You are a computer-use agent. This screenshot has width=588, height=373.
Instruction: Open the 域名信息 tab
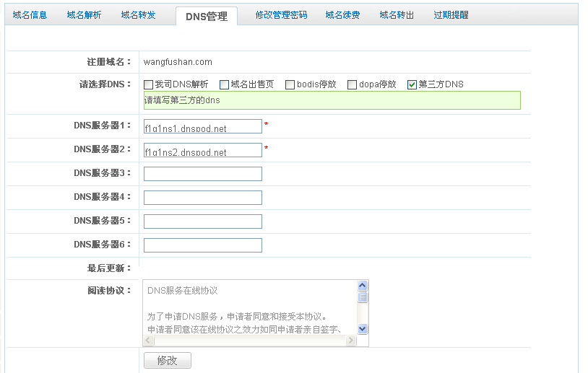(30, 14)
